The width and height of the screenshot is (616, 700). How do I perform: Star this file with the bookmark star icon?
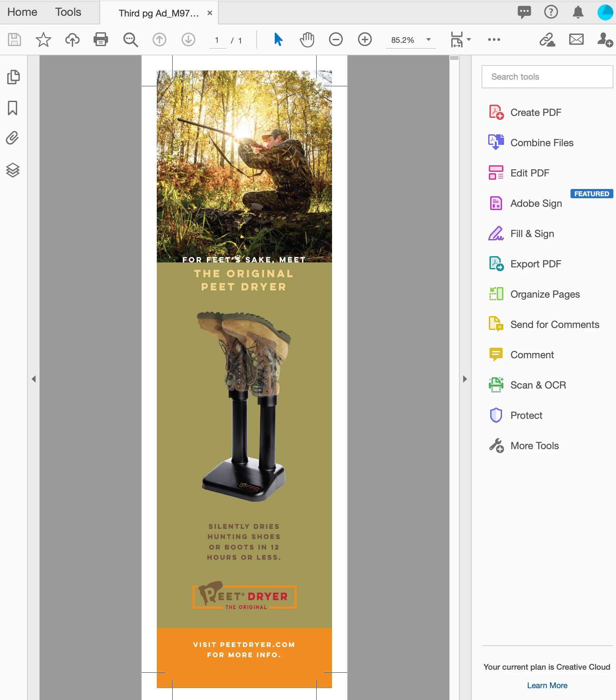(43, 40)
